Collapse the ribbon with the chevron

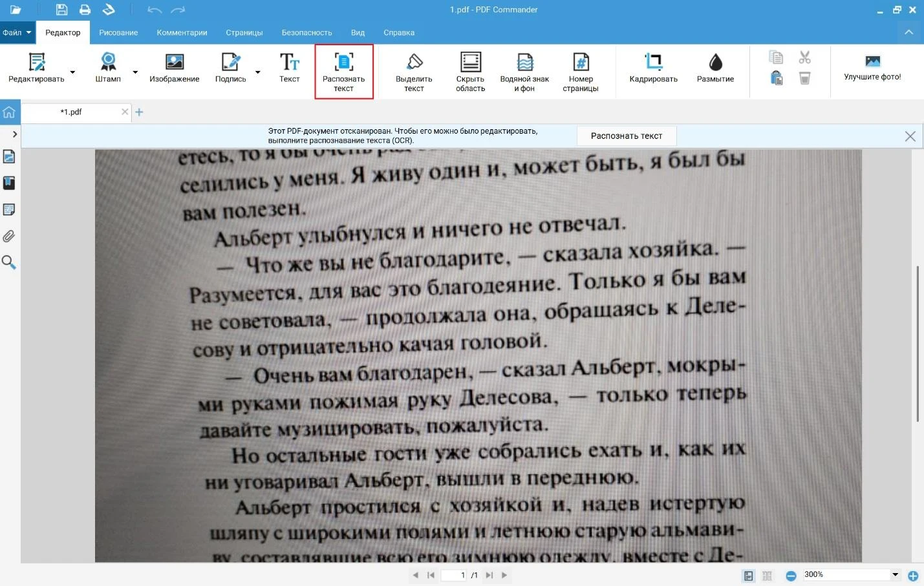[x=908, y=32]
